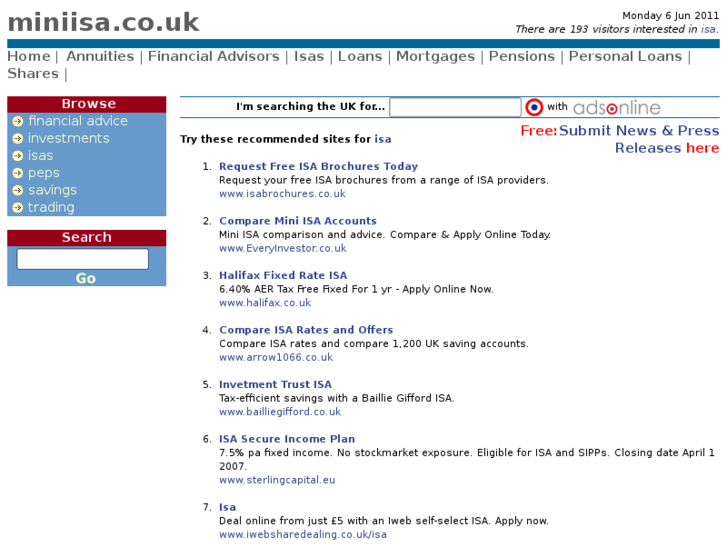This screenshot has width=727, height=545.
Task: Click the isa link in visitors message
Action: click(x=708, y=29)
